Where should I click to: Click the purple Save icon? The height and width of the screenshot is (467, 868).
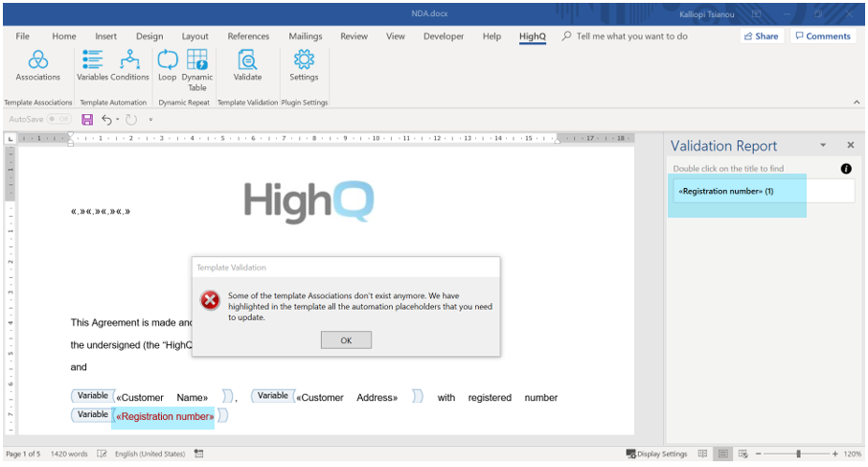click(87, 120)
